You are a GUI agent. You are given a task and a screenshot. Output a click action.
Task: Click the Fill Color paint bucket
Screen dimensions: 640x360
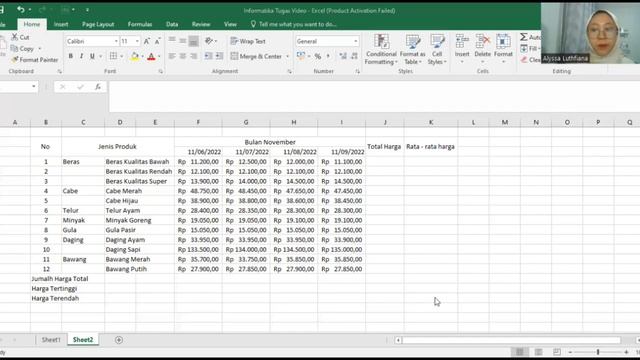[134, 56]
